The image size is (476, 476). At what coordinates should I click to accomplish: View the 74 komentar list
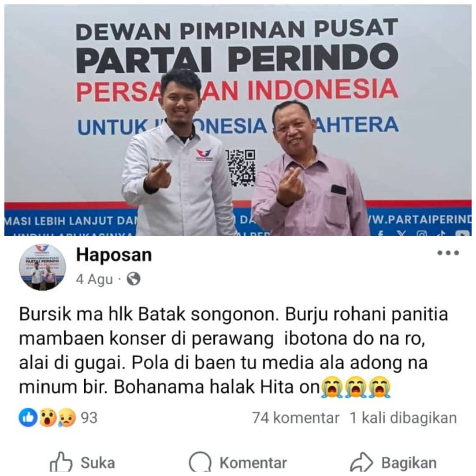point(296,418)
